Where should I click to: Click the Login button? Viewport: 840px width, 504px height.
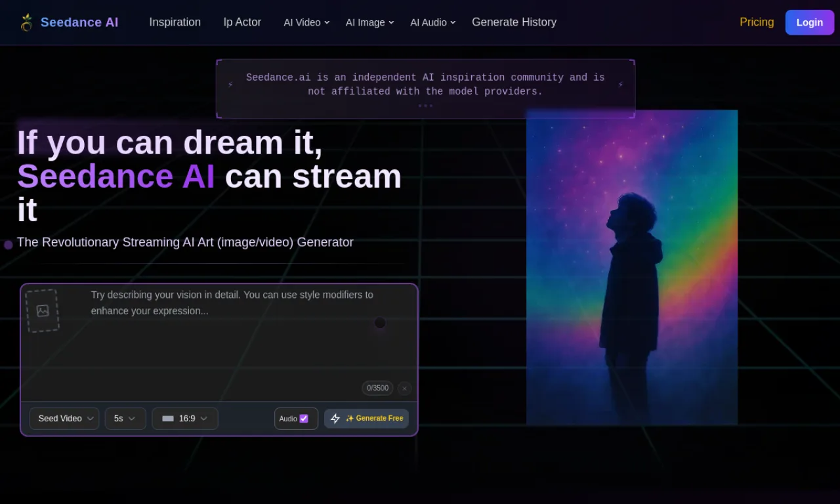coord(810,22)
